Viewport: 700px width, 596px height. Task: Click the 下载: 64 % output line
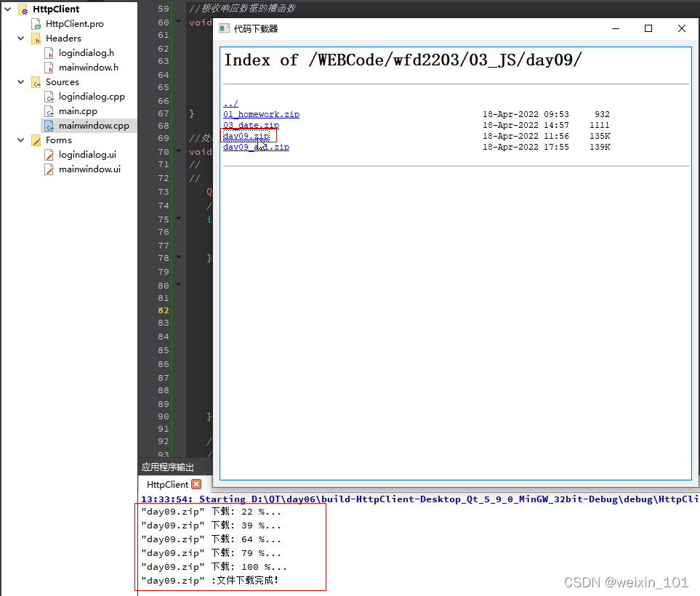pos(211,540)
